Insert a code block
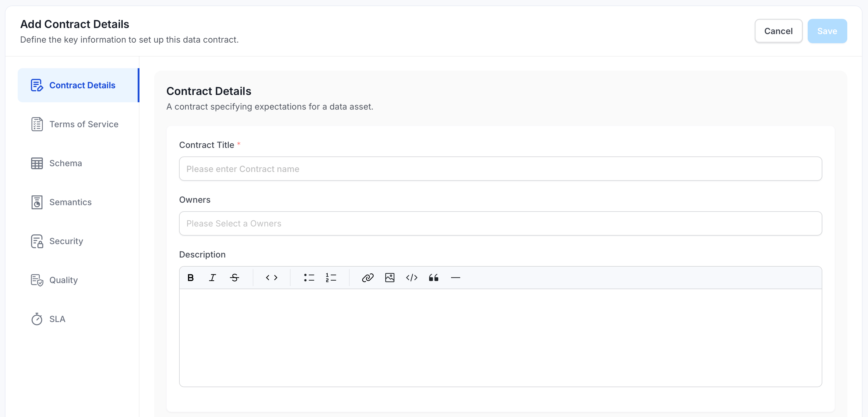This screenshot has height=417, width=868. point(412,278)
